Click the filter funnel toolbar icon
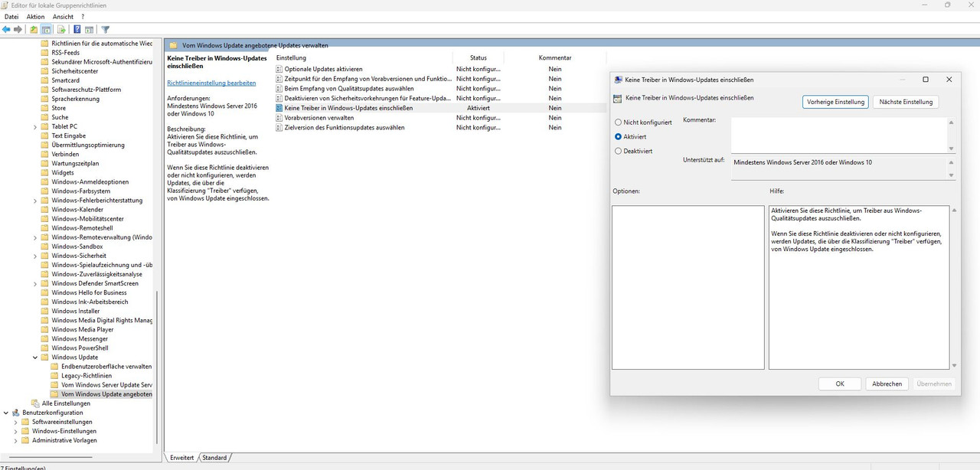 coord(106,30)
